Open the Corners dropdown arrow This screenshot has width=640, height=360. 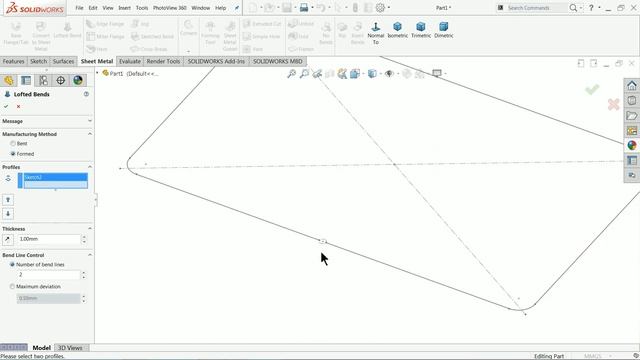click(188, 51)
